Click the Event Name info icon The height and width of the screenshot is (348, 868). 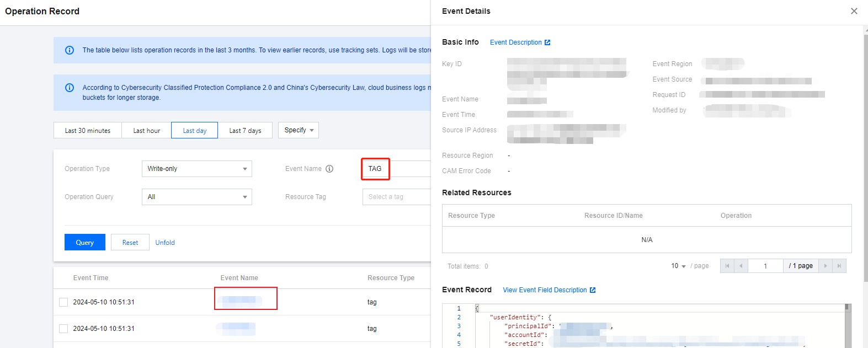pos(329,169)
